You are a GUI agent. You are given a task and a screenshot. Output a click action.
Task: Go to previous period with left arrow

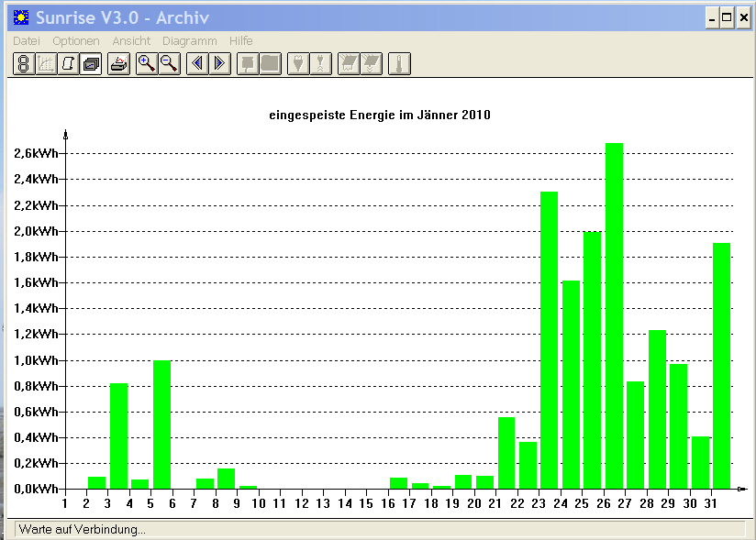197,63
